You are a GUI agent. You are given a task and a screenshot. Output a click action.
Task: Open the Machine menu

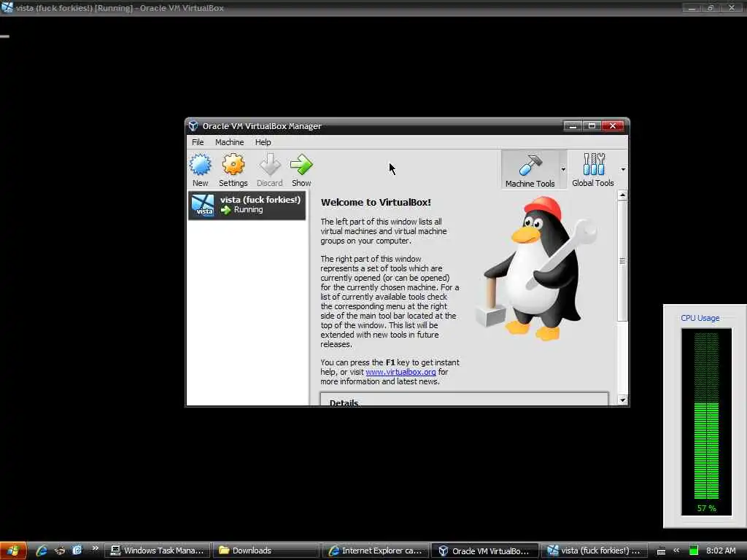pos(229,142)
